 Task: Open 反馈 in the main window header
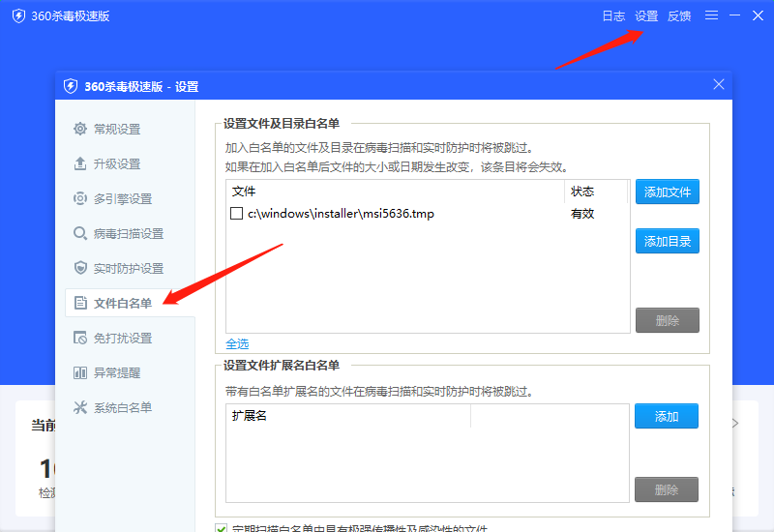pos(679,16)
